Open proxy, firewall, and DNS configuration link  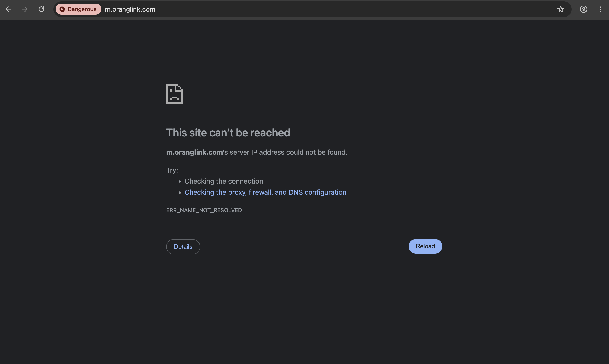265,192
